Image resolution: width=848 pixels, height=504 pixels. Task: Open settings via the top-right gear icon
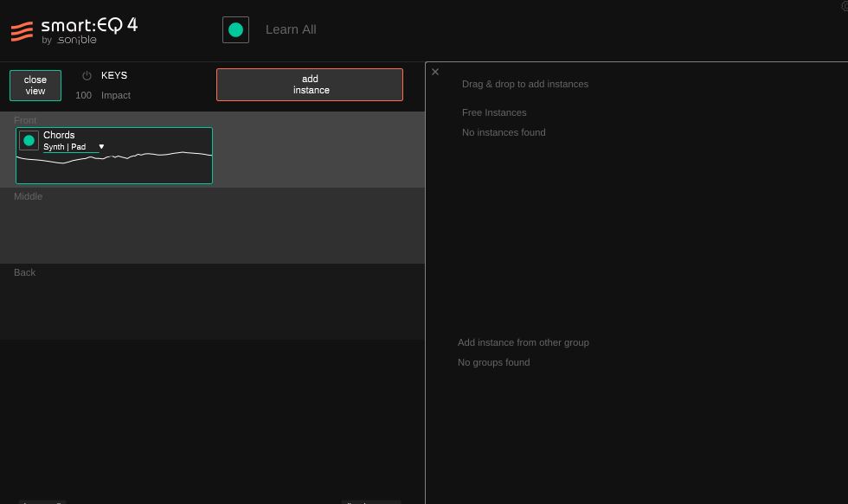point(845,5)
